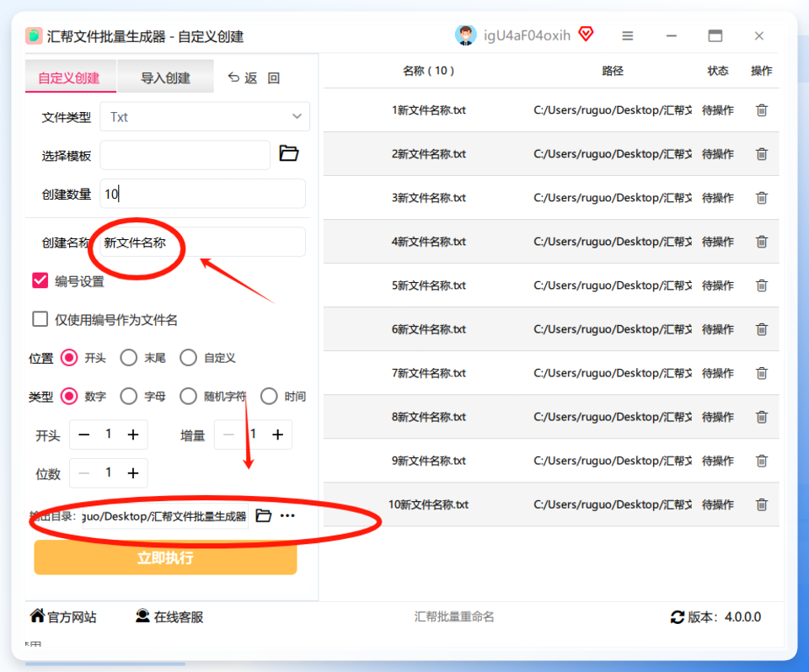Click the 输出目录 path field

(x=165, y=515)
